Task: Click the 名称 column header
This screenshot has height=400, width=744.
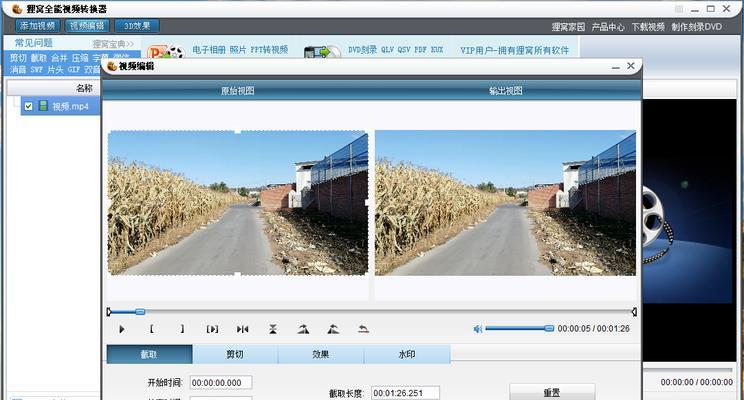Action: (84, 88)
